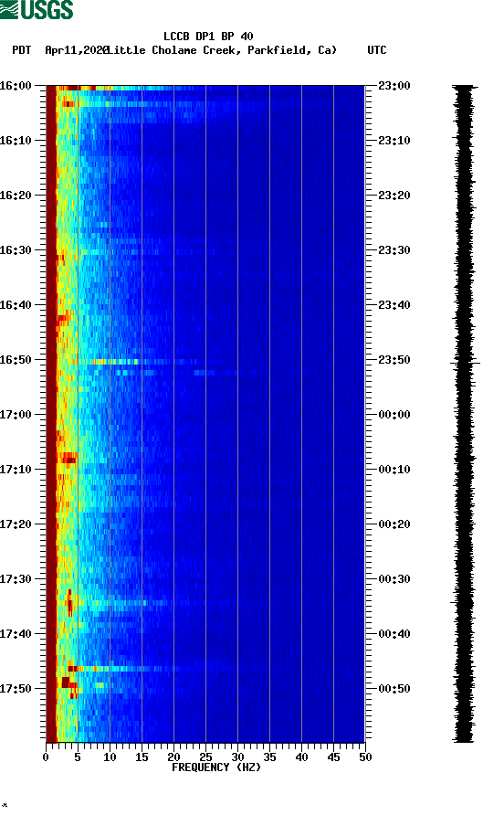The width and height of the screenshot is (504, 815).
Task: Click the 35 Hz frequency axis label
Action: tap(269, 757)
